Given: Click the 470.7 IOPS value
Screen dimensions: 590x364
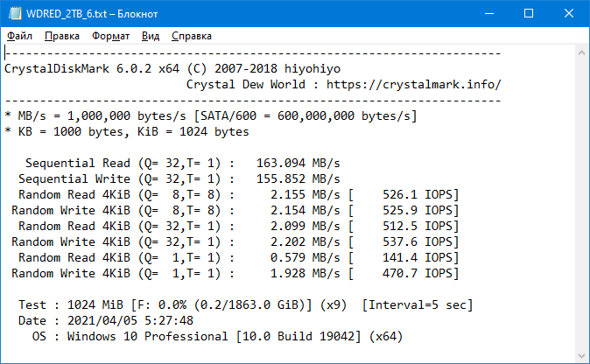Looking at the screenshot, I should click(418, 273).
